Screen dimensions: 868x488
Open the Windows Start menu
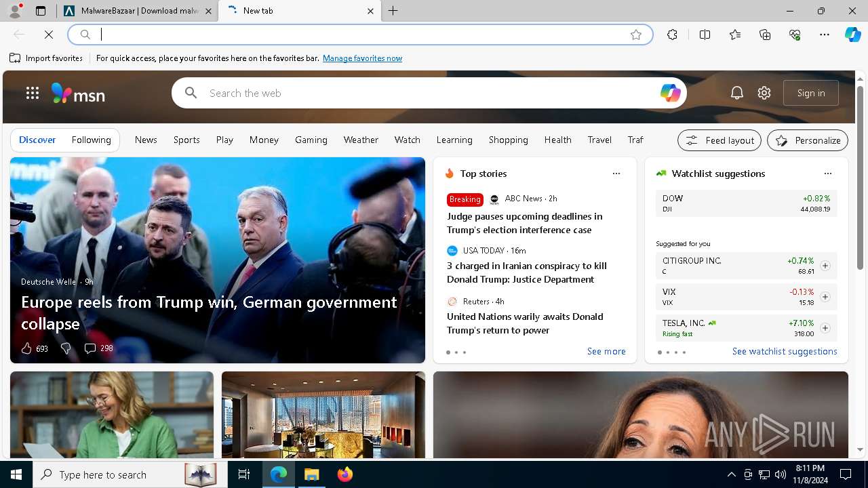click(16, 474)
